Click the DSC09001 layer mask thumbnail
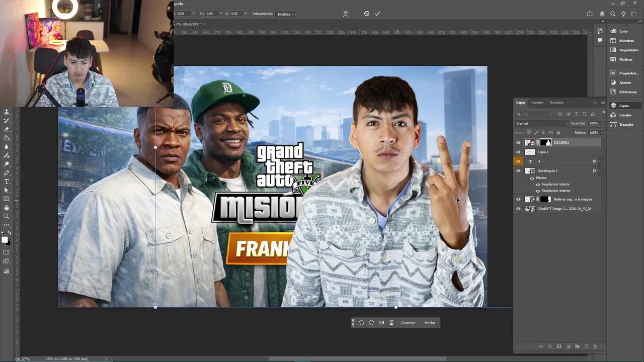644x362 pixels. [x=546, y=142]
